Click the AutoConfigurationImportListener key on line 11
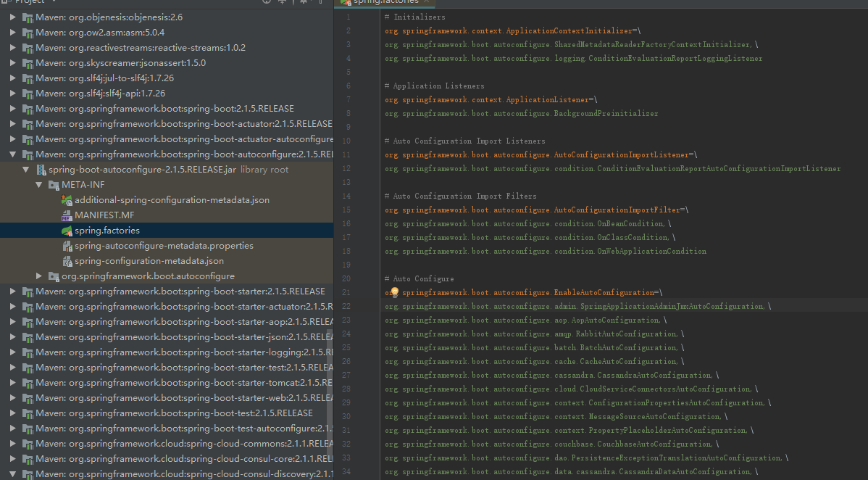868x480 pixels. tap(541, 154)
